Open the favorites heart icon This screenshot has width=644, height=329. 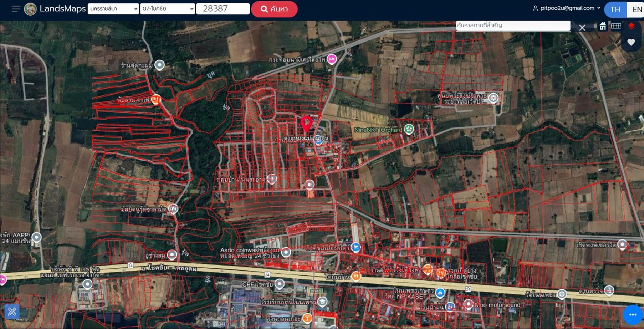pos(631,42)
